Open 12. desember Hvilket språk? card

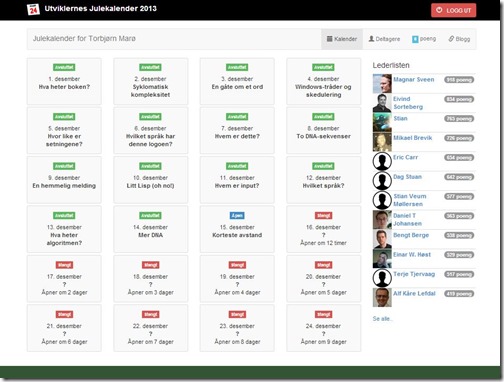click(323, 180)
